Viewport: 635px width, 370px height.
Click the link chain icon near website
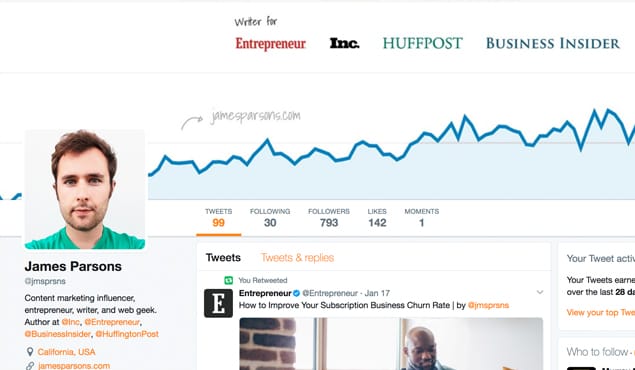coord(30,366)
